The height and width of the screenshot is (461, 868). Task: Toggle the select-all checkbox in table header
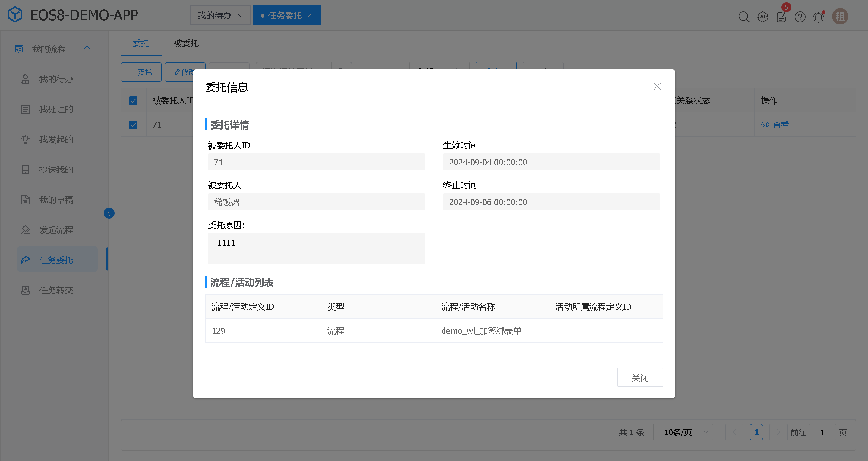coord(133,100)
